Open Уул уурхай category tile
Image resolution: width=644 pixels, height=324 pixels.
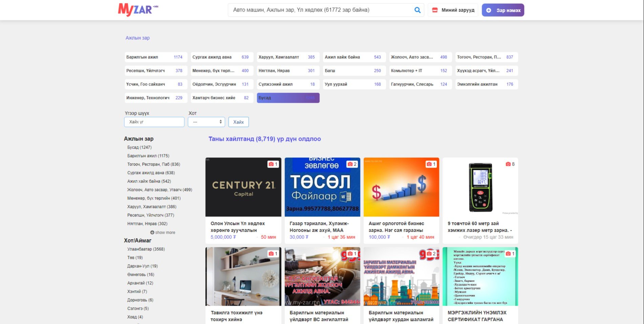point(354,84)
